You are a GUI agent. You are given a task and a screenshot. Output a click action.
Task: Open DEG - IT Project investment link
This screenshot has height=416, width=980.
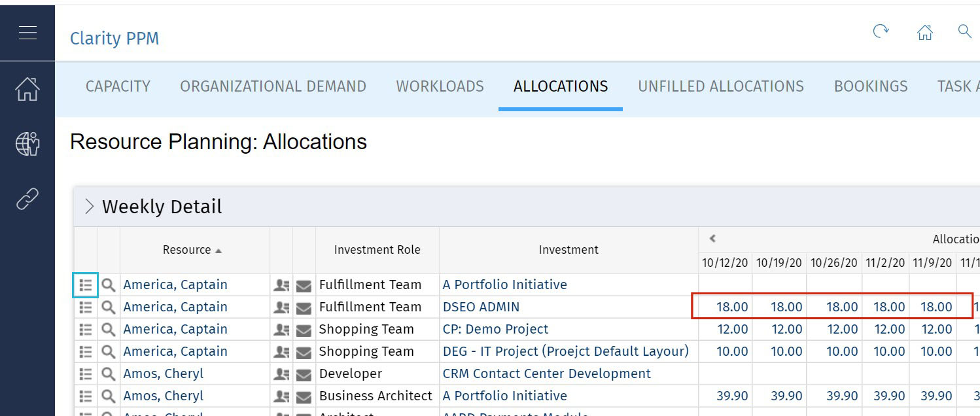(566, 351)
